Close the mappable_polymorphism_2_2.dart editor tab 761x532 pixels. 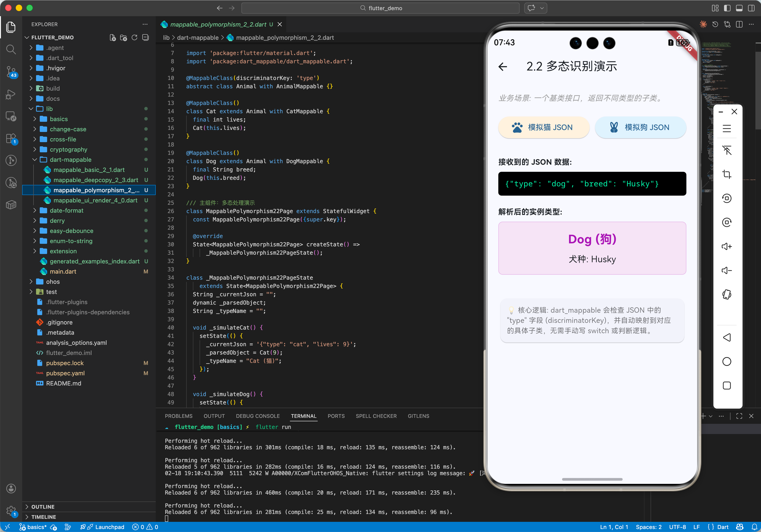point(280,24)
